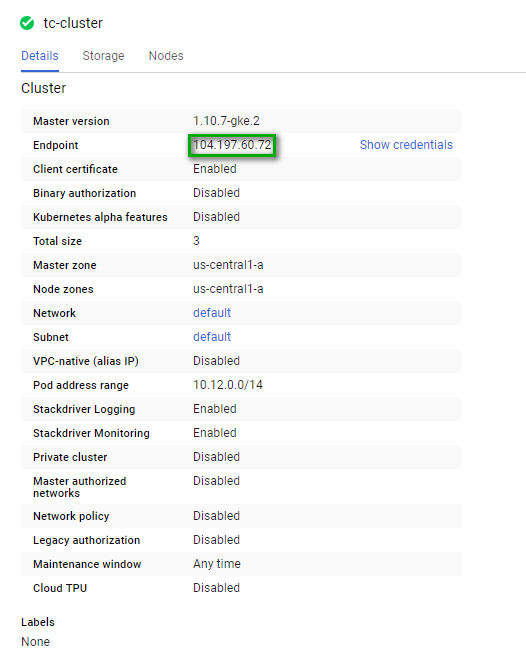Click the Stackdriver Logging Enabled value
Image resolution: width=526 pixels, height=658 pixels.
(x=215, y=409)
